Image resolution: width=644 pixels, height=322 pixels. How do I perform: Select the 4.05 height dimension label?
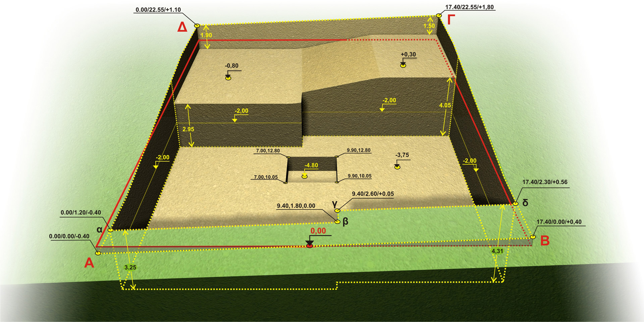(445, 105)
